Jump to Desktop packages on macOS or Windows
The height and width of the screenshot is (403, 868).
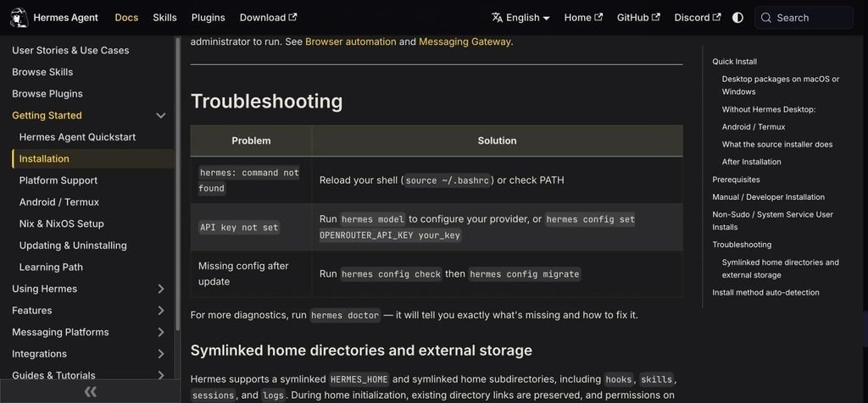[781, 86]
